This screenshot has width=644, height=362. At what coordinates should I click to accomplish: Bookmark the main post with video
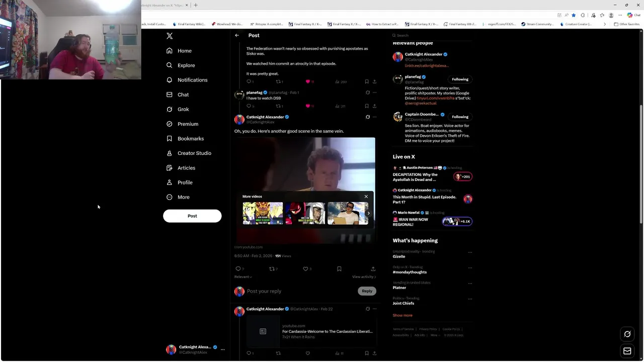click(339, 269)
